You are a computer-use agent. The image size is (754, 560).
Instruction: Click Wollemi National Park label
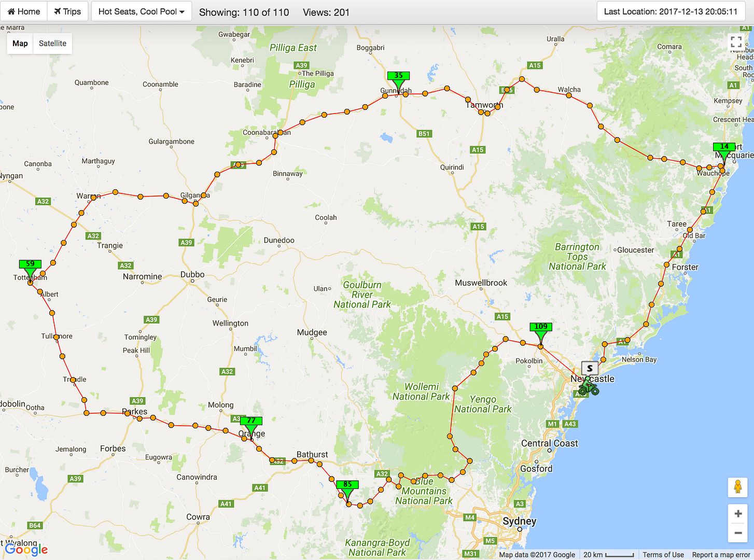click(x=421, y=391)
